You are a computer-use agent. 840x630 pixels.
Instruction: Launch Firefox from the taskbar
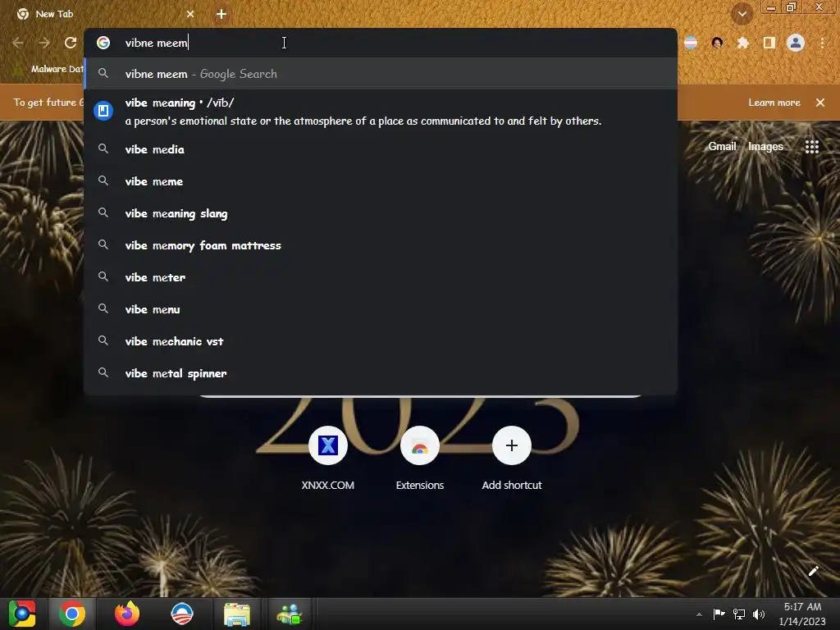pyautogui.click(x=127, y=614)
